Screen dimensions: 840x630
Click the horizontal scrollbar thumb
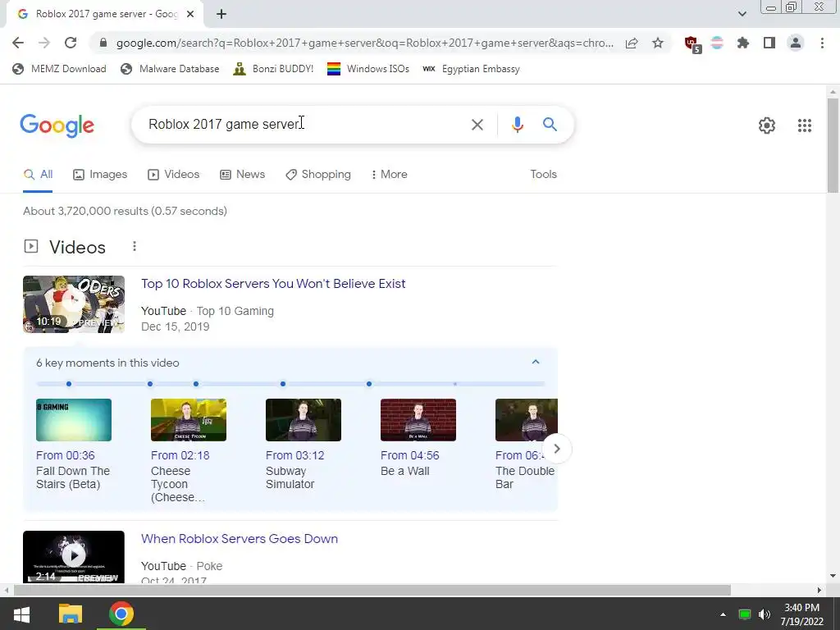(x=372, y=591)
